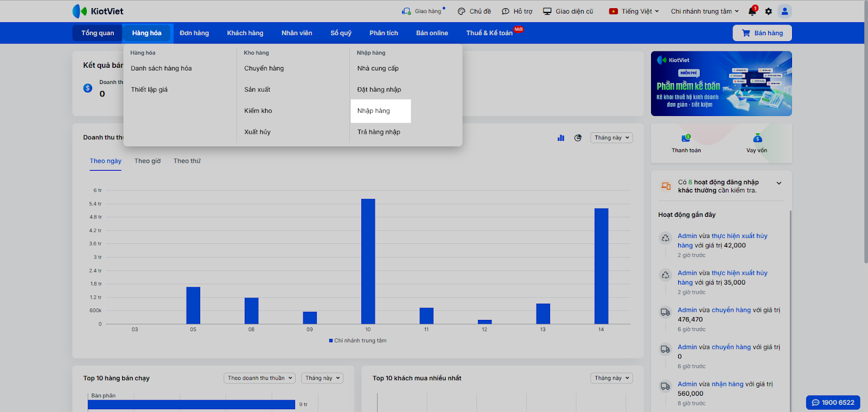Click the chart bar for day 10
The width and height of the screenshot is (868, 412).
click(x=368, y=261)
